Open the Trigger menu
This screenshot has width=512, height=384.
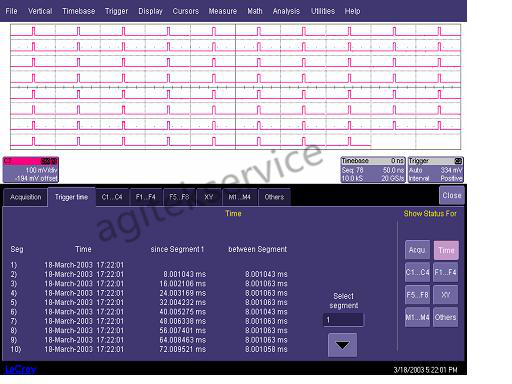click(x=116, y=11)
